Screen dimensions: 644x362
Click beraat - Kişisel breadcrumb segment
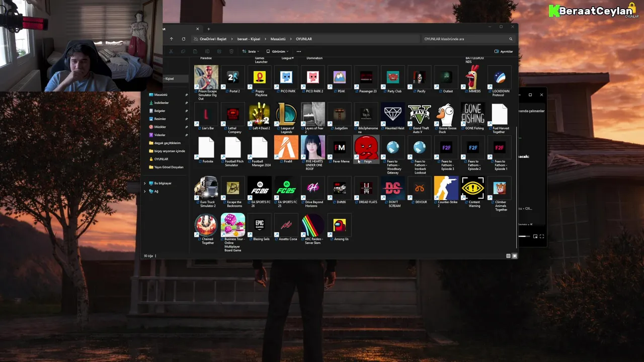click(x=249, y=39)
